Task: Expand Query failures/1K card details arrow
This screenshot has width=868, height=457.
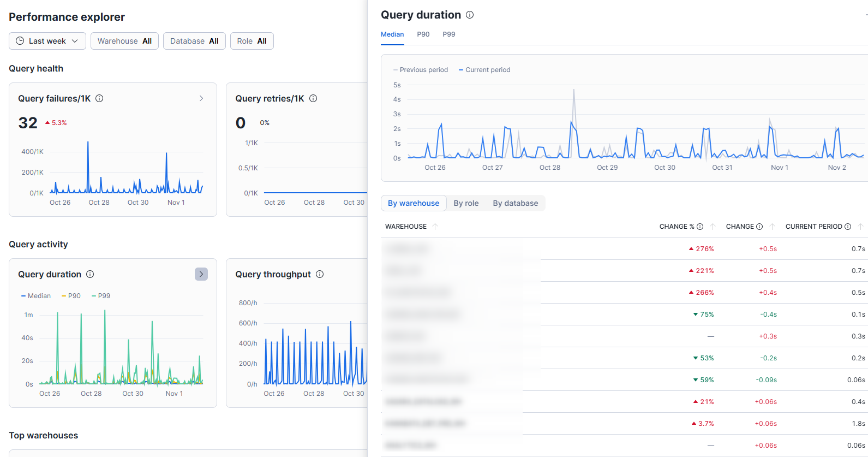Action: [201, 98]
